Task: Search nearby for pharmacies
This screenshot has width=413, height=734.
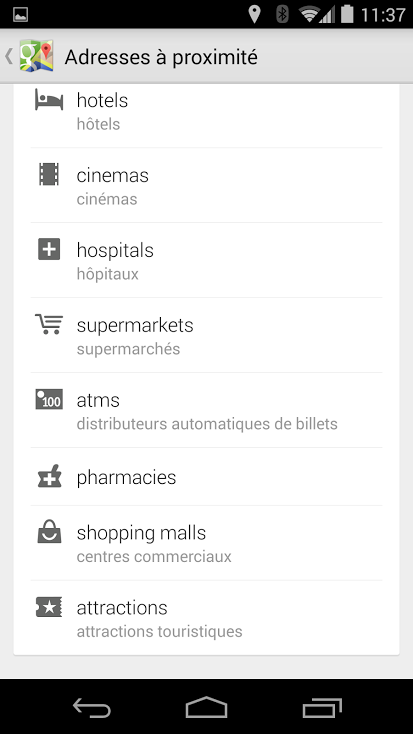Action: coord(206,477)
